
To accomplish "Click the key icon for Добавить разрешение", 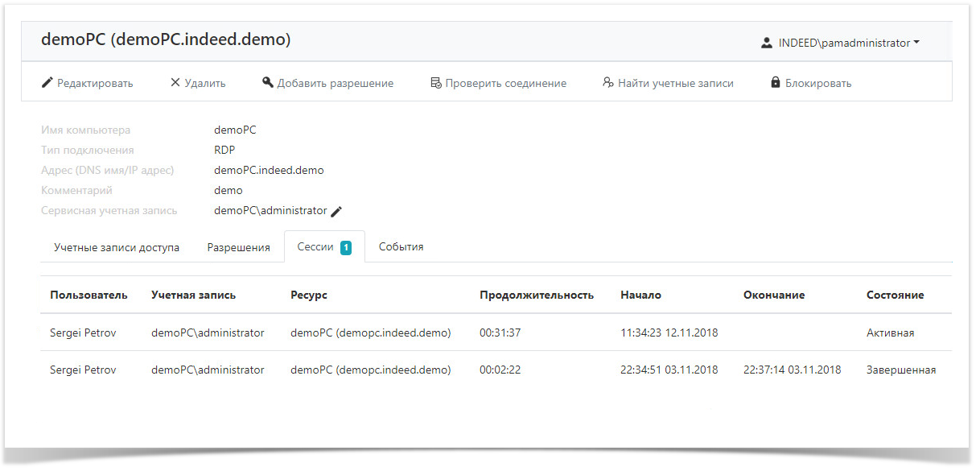I will pos(268,83).
